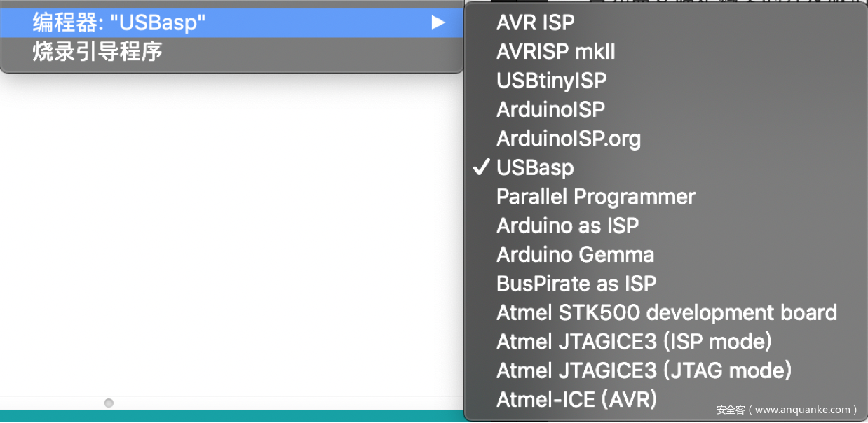Select Atmel JTAGICE3 (ISP mode)

pos(634,342)
